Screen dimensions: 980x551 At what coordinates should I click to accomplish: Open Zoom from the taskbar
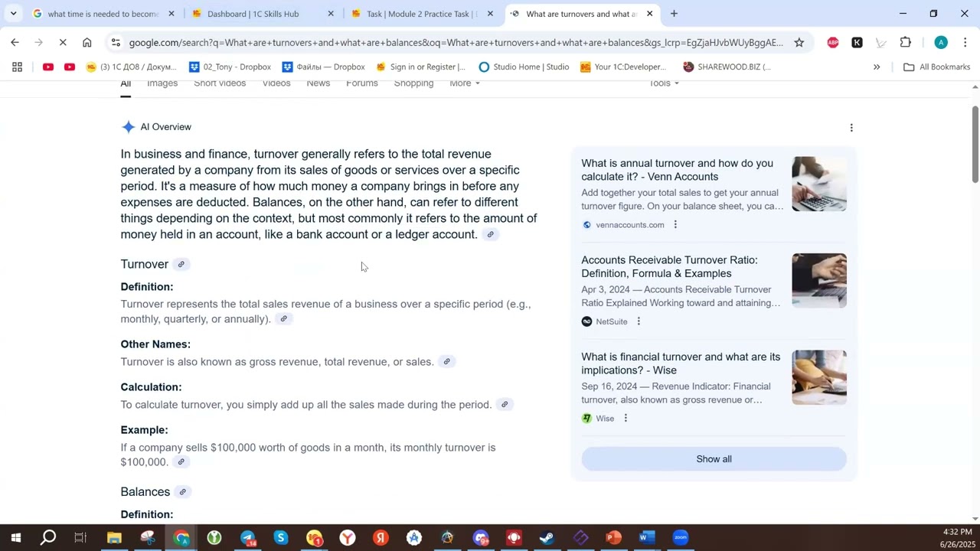[681, 537]
